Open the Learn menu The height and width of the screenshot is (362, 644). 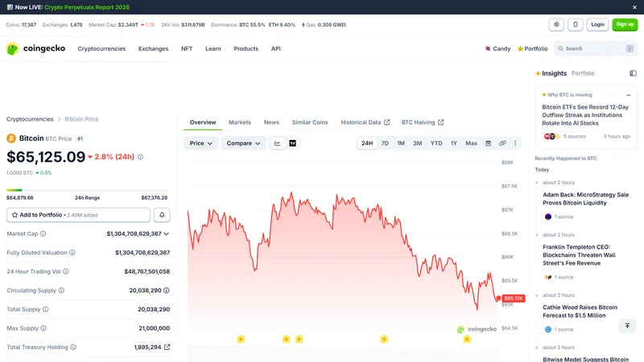[213, 48]
